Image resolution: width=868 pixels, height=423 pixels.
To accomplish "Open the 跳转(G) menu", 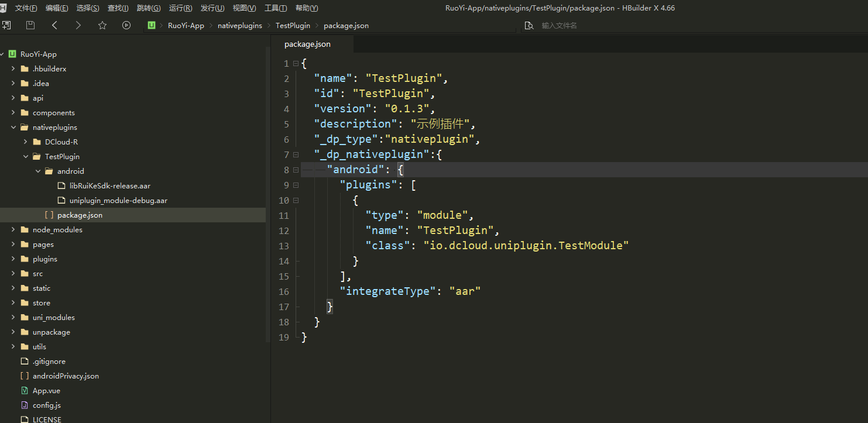I will (149, 8).
